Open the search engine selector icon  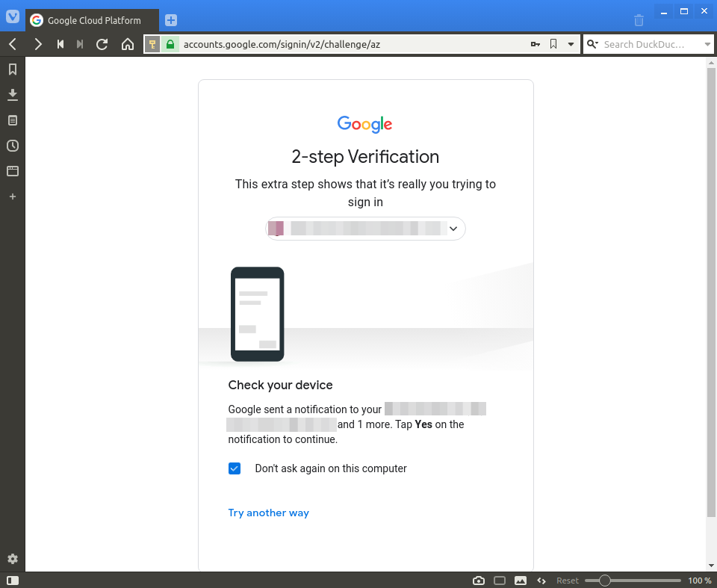point(592,44)
